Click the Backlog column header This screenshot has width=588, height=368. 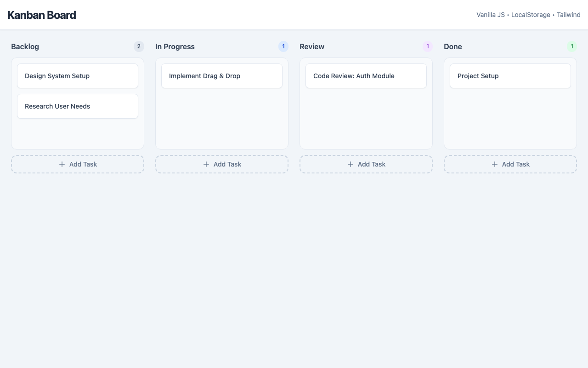(25, 46)
